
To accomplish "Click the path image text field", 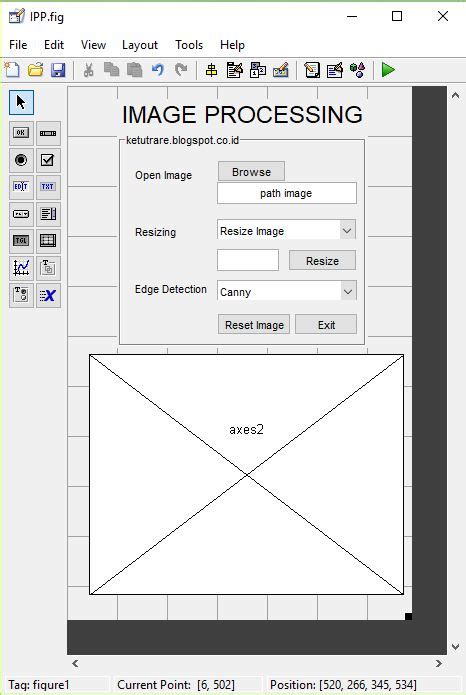I will (x=286, y=193).
